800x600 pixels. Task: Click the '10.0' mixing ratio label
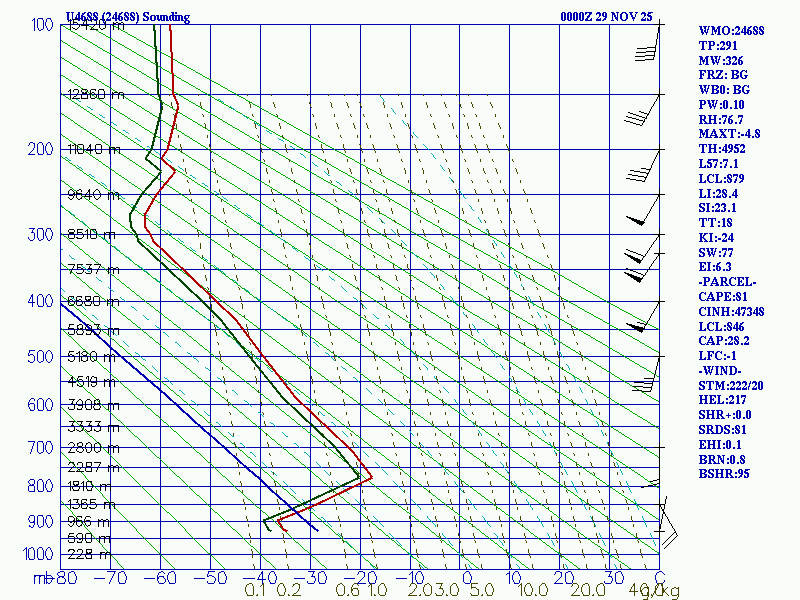pyautogui.click(x=533, y=591)
